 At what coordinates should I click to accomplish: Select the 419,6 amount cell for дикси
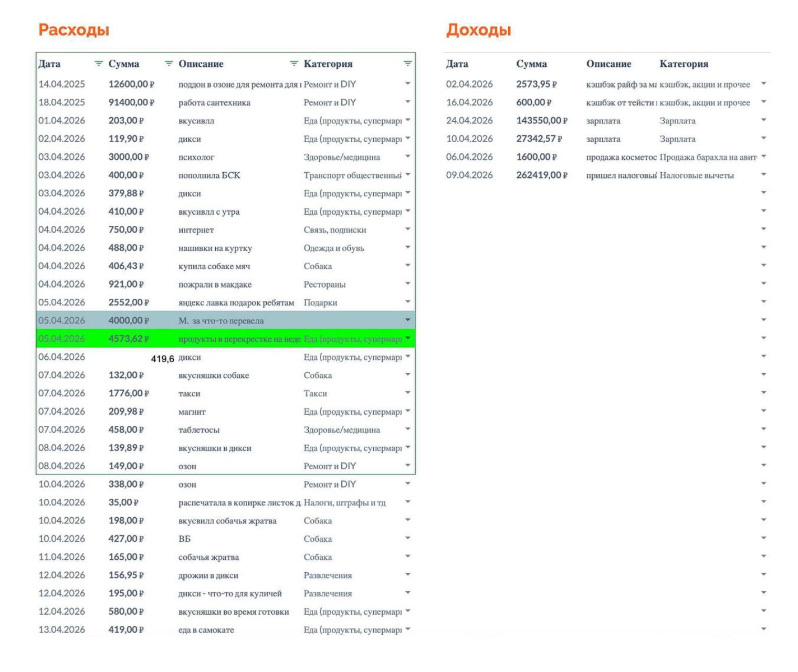pos(162,359)
